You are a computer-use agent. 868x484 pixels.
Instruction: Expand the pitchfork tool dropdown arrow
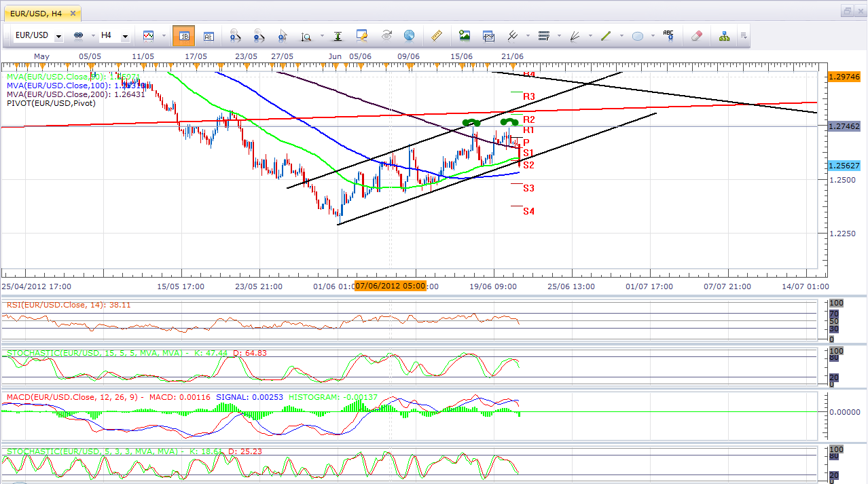pyautogui.click(x=526, y=36)
